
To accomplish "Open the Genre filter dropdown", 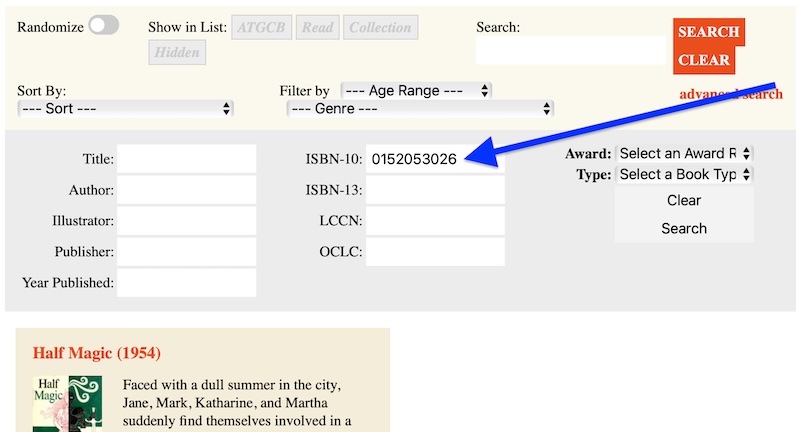I will [x=419, y=108].
